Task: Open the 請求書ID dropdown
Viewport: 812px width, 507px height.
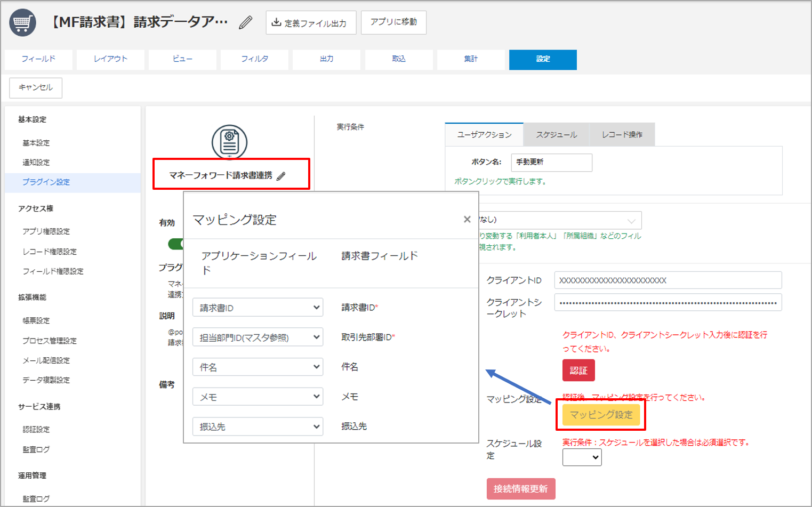Action: (258, 308)
